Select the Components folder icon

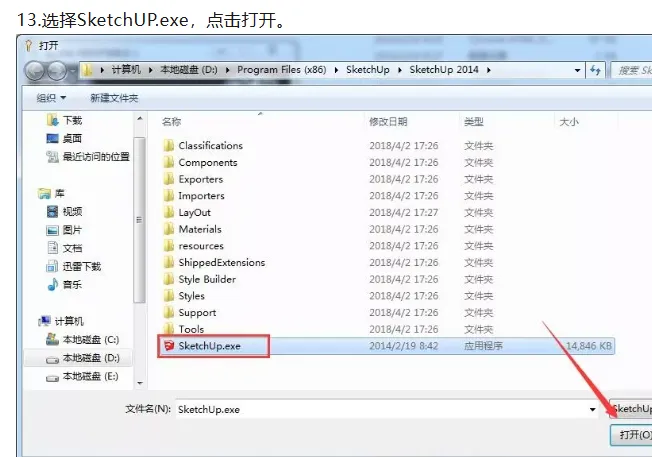click(x=168, y=162)
